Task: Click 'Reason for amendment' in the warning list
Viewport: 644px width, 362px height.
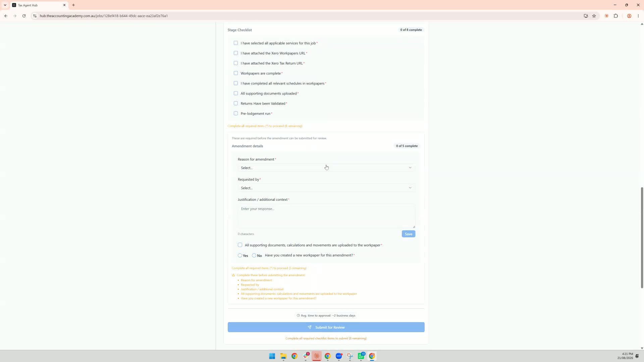Action: [x=256, y=280]
